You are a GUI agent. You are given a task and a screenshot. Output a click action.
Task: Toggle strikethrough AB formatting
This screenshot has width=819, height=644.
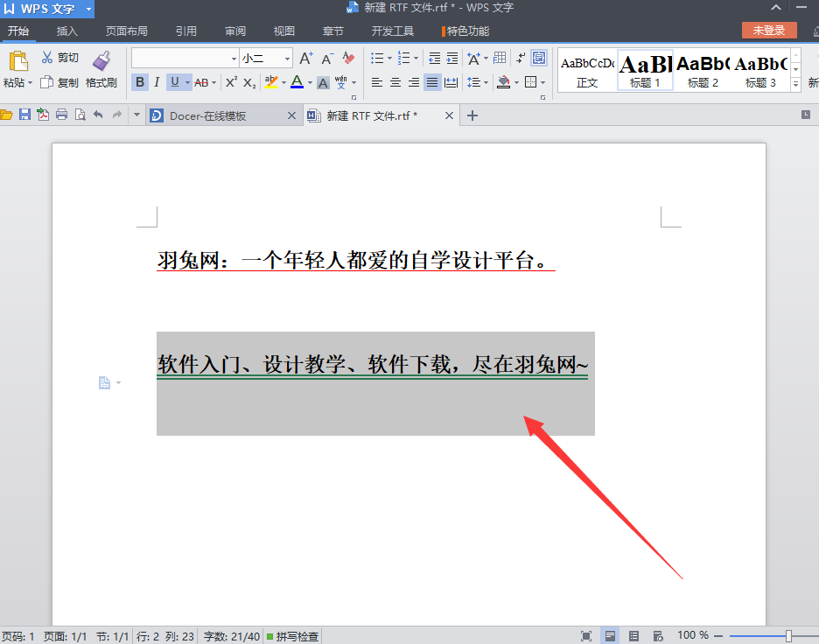coord(201,82)
